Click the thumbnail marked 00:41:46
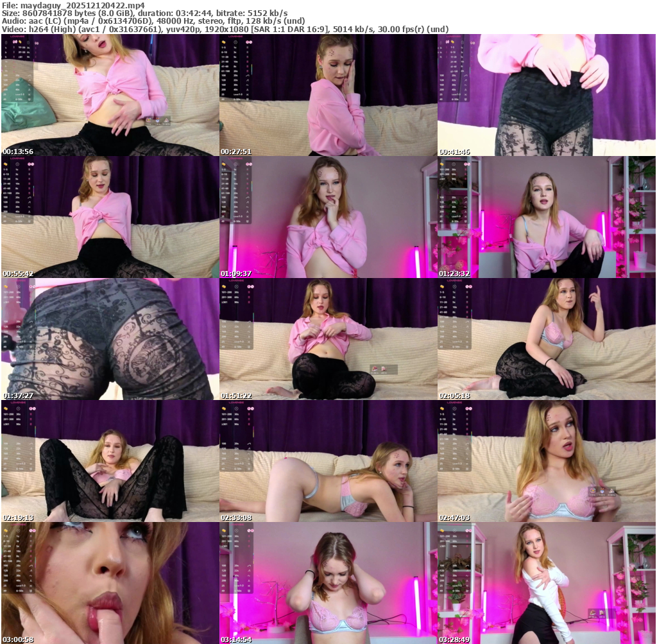 click(x=547, y=95)
